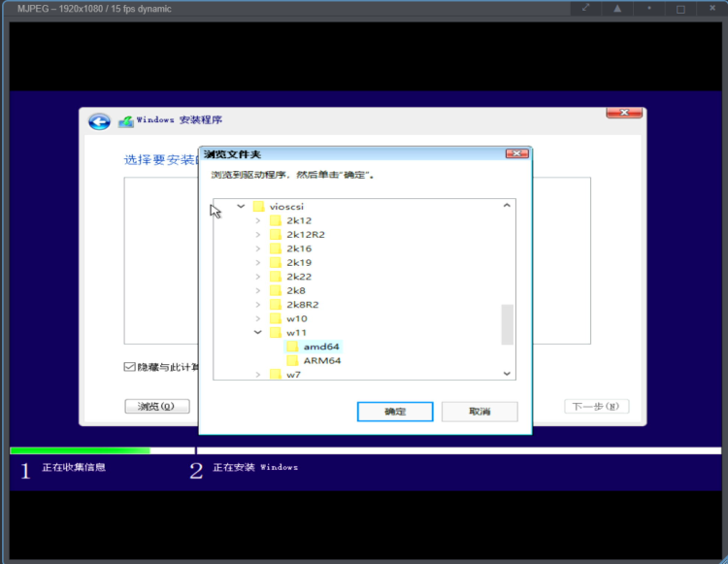The height and width of the screenshot is (564, 728).
Task: Click the 2k12R2 folder icon
Action: 276,234
